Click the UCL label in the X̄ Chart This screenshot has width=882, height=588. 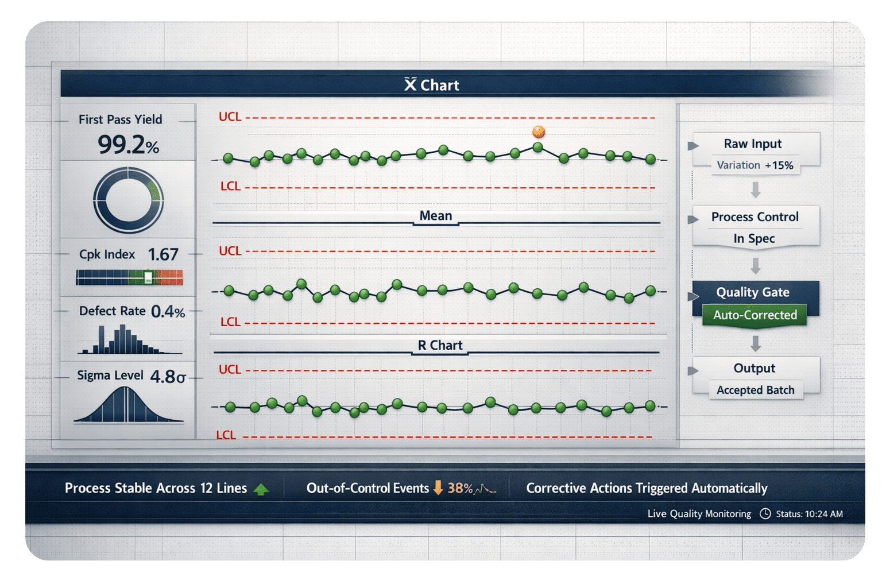click(230, 117)
